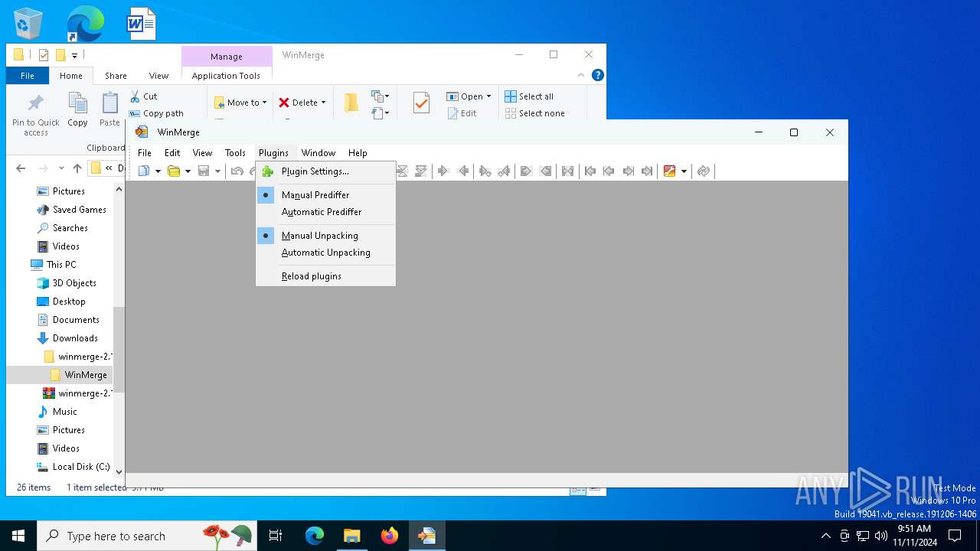Click the Refresh icon at toolbar end
This screenshot has width=980, height=551.
704,171
